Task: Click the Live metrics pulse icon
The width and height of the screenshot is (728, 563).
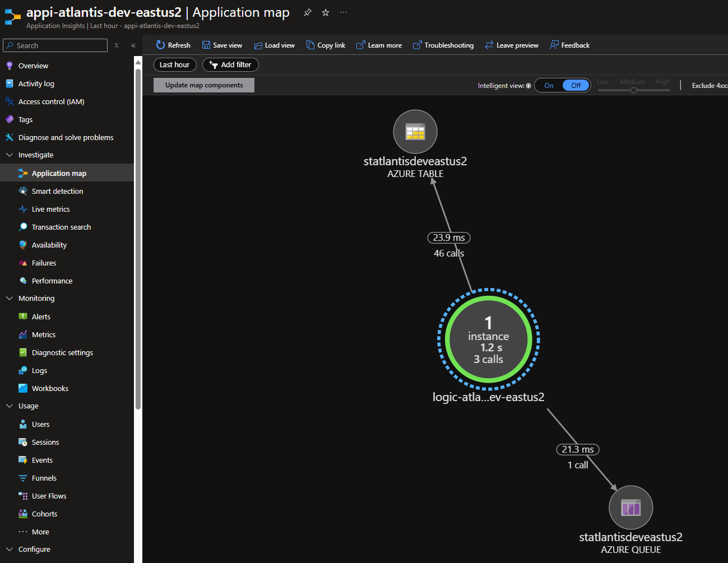Action: (x=23, y=209)
